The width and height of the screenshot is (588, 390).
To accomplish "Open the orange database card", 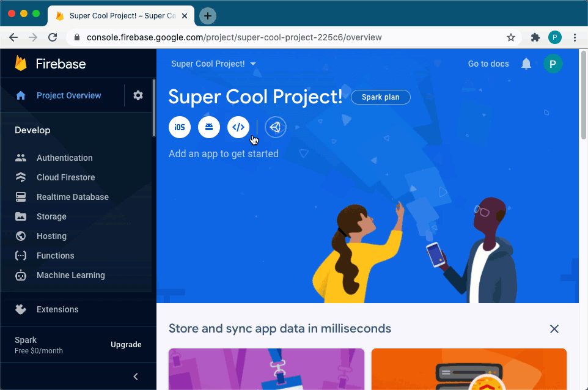I will point(469,369).
